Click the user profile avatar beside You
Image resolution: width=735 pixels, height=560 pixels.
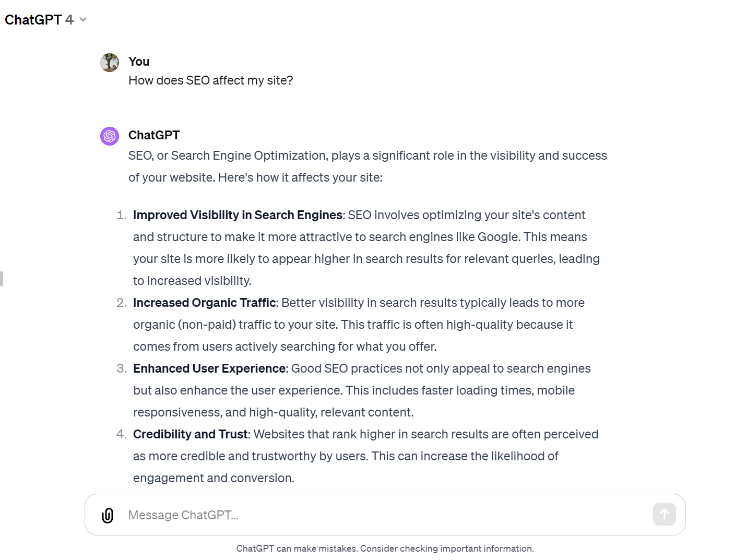[110, 63]
